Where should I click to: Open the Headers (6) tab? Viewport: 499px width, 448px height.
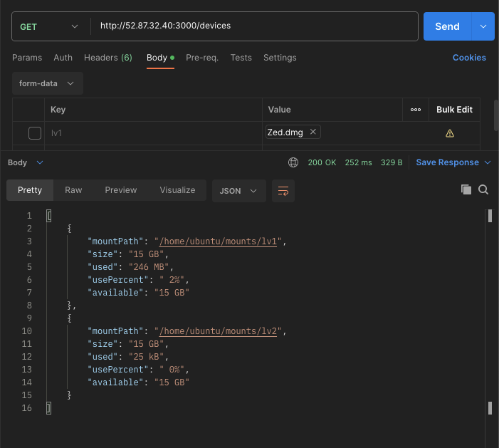(x=108, y=58)
